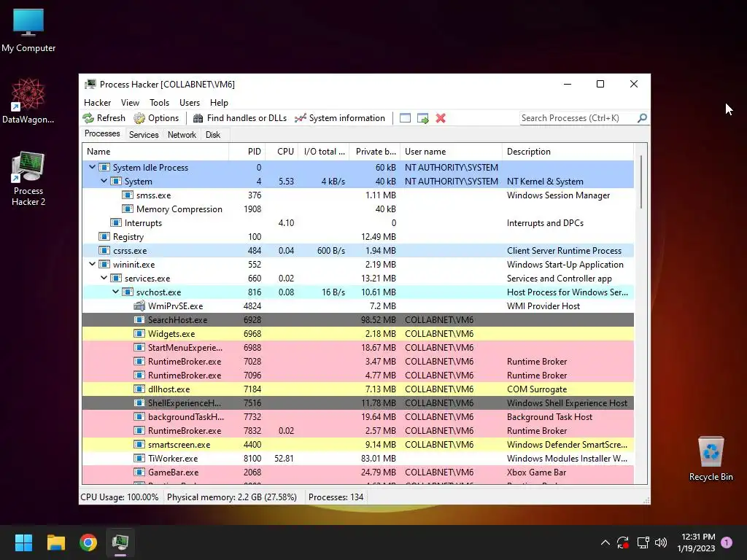Sort by Private bytes column header
This screenshot has width=747, height=560.
375,152
